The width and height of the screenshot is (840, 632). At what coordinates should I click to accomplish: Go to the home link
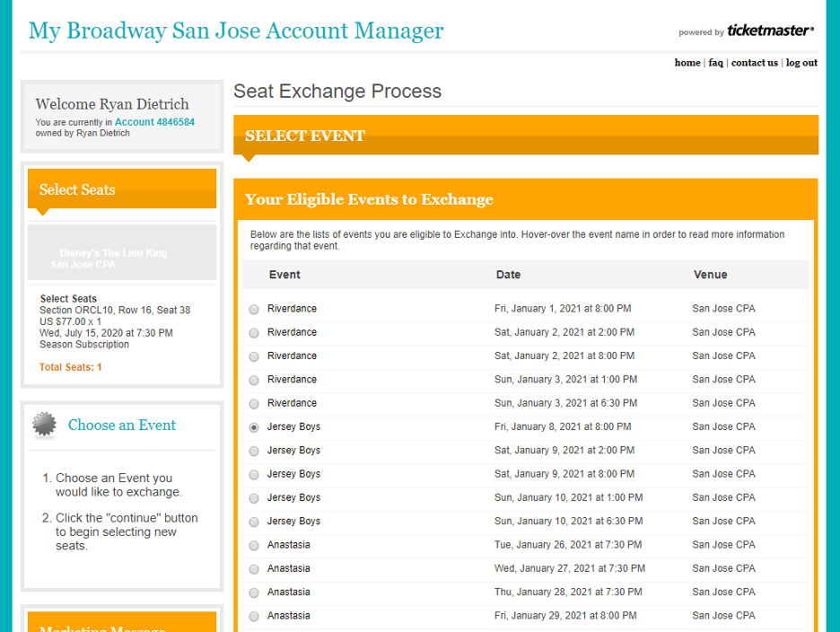(x=687, y=63)
